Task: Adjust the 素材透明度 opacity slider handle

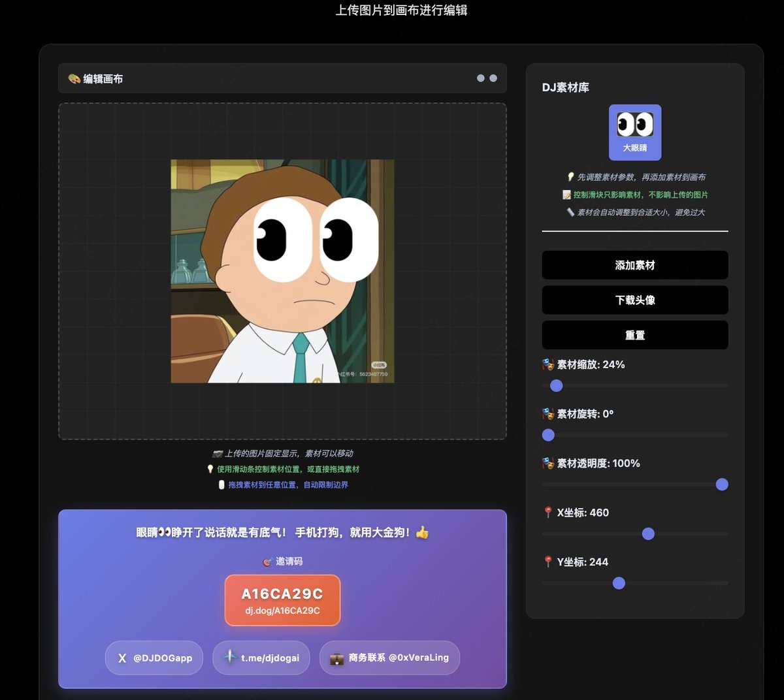Action: pyautogui.click(x=722, y=485)
